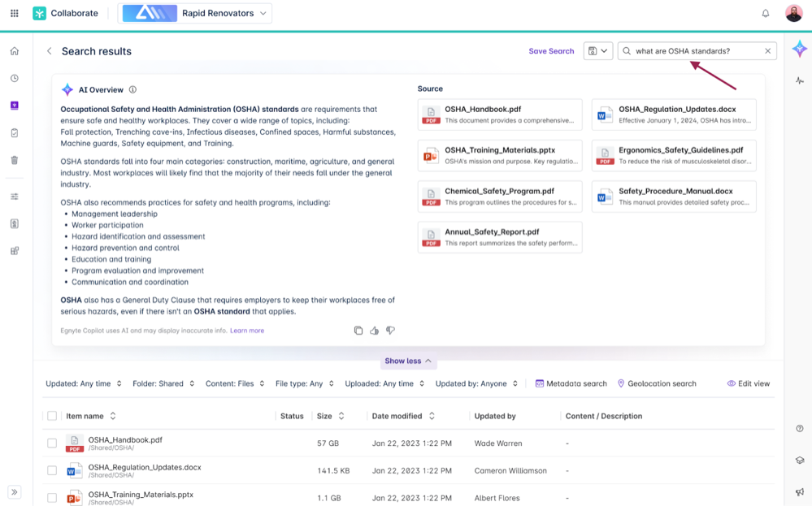Select the purple bookmarks sidebar icon
The width and height of the screenshot is (812, 506).
(x=15, y=106)
